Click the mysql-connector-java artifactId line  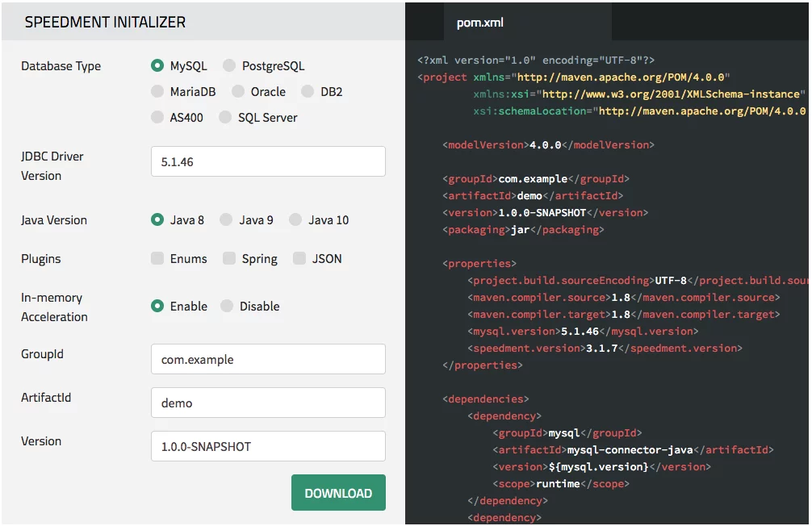tap(634, 450)
